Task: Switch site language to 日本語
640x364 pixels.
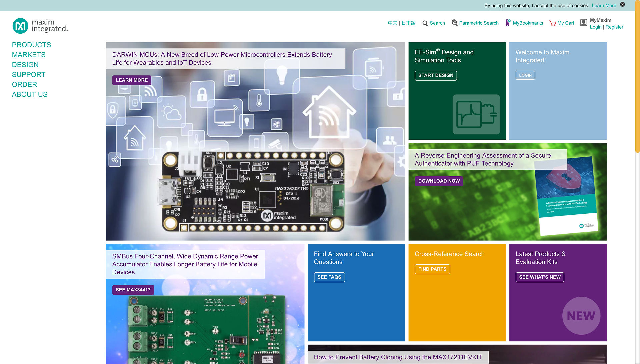Action: [x=408, y=23]
